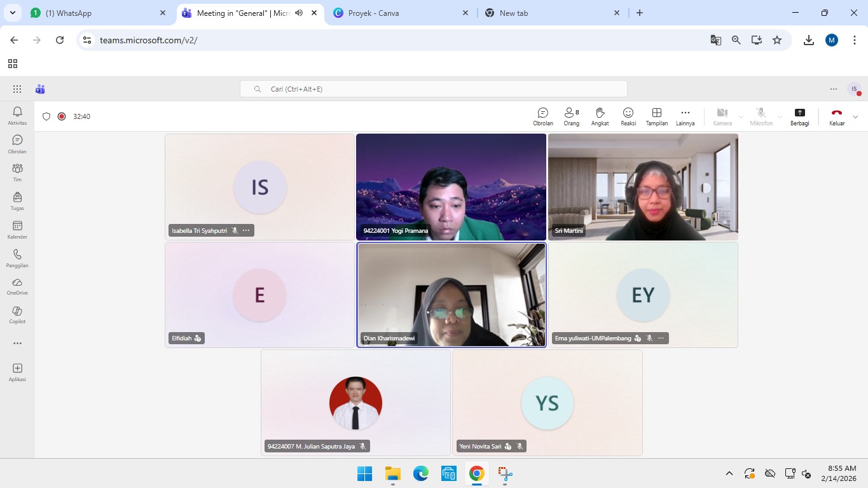This screenshot has height=488, width=868.
Task: Click the Berbagi share screen button
Action: 799,116
